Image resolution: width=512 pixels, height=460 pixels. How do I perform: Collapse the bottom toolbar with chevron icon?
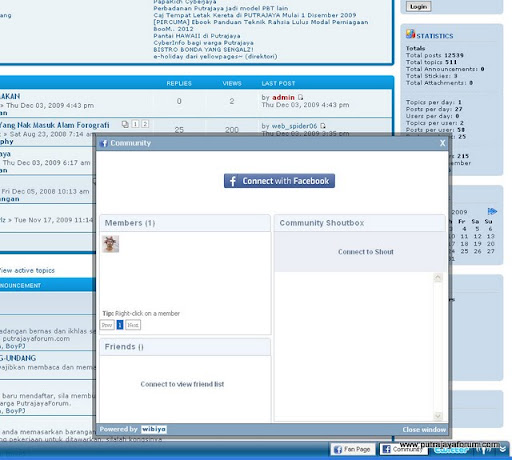tap(503, 450)
